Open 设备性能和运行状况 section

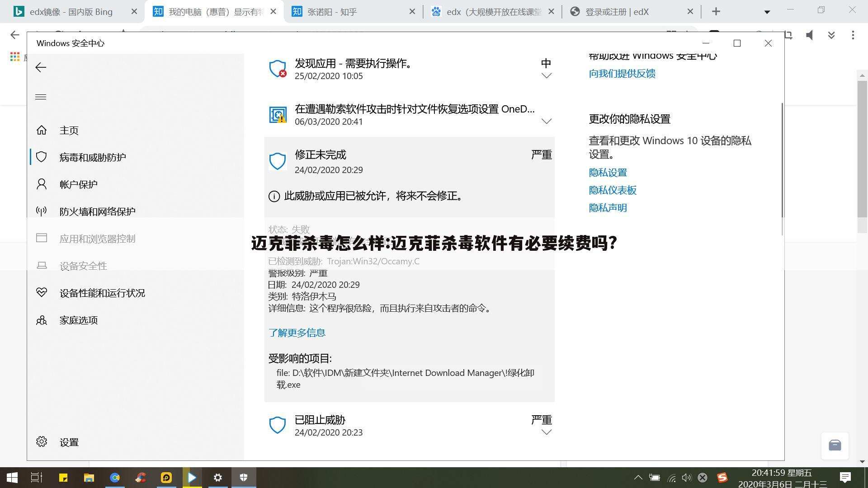[x=102, y=293]
